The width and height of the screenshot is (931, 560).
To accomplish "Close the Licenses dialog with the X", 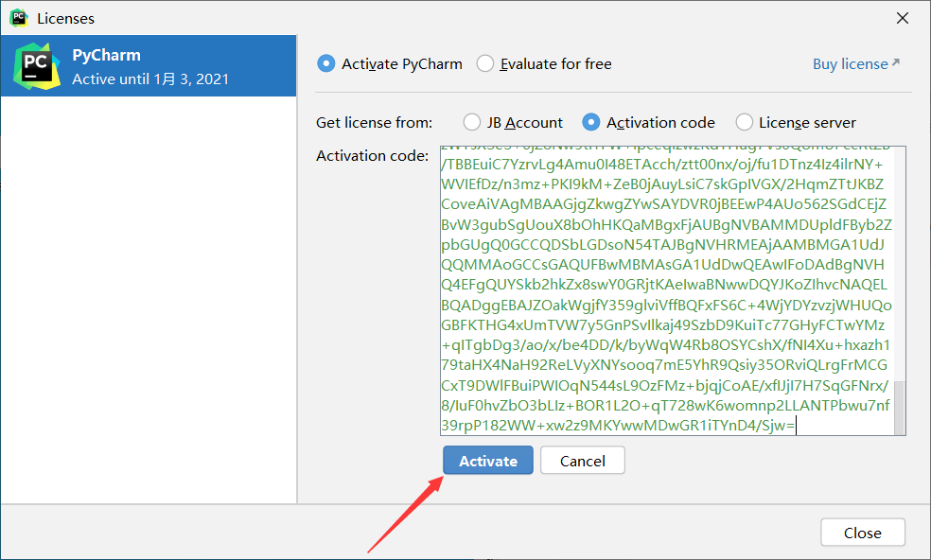I will pyautogui.click(x=903, y=18).
